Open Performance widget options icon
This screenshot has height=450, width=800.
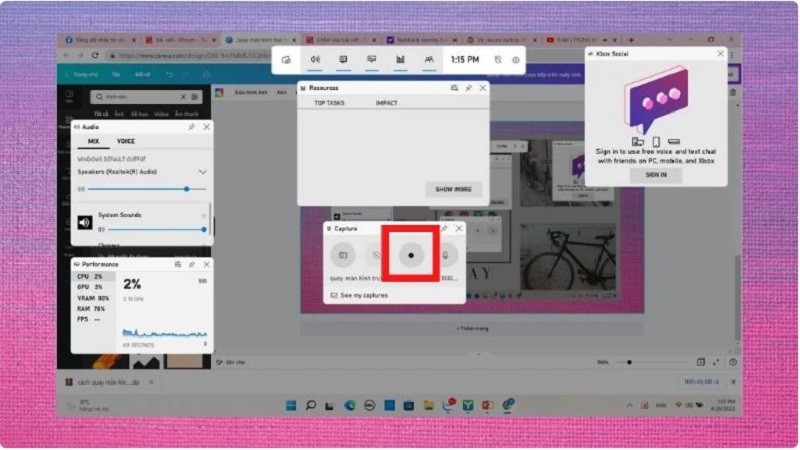pyautogui.click(x=177, y=264)
